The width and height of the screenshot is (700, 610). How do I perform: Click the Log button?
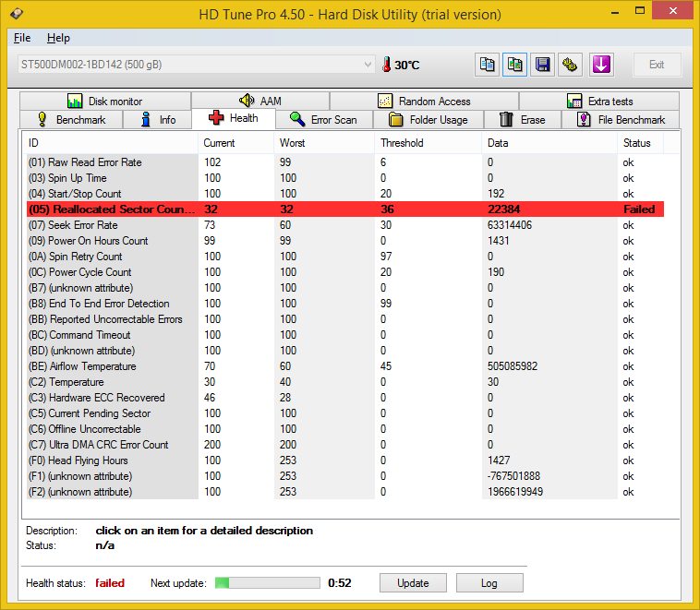[x=489, y=583]
